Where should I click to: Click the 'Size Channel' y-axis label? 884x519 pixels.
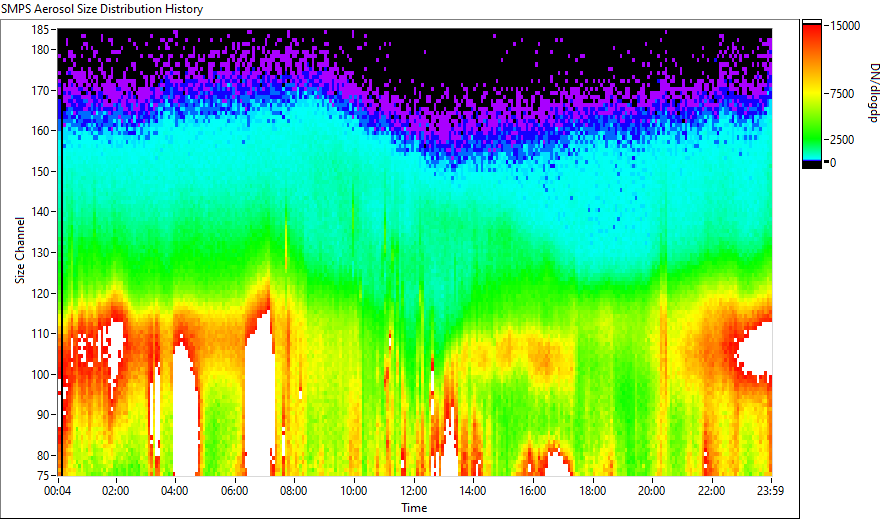20,250
